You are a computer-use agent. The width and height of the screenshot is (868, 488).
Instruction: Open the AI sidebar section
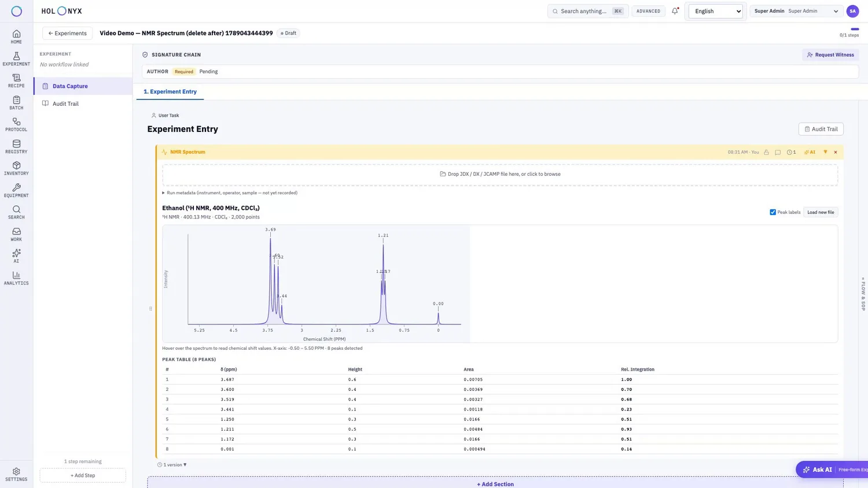coord(16,256)
